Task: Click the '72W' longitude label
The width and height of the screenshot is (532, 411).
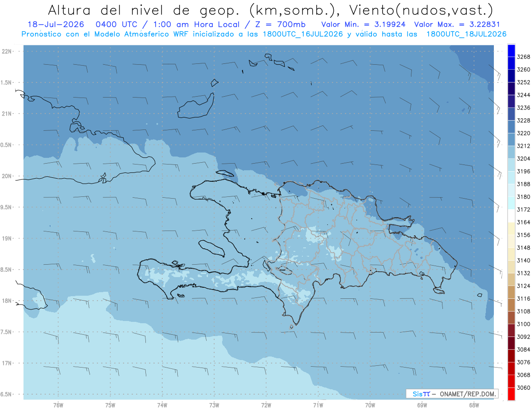Action: click(x=266, y=405)
